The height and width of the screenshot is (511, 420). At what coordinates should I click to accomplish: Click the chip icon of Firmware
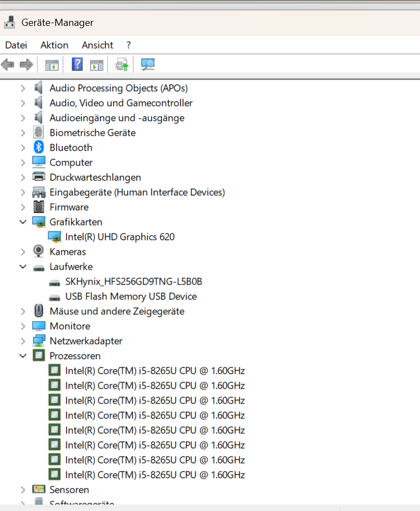tap(39, 207)
